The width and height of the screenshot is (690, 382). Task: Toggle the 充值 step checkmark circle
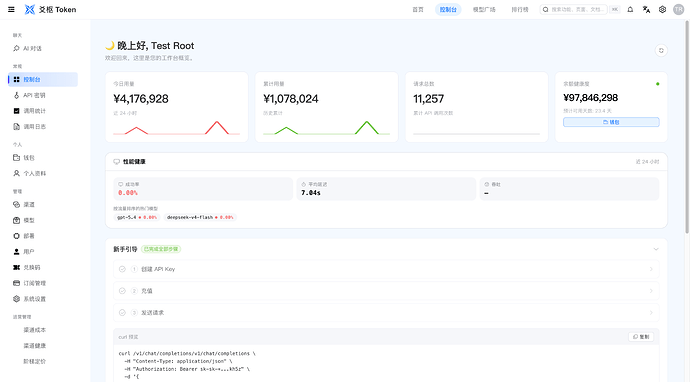pyautogui.click(x=122, y=291)
